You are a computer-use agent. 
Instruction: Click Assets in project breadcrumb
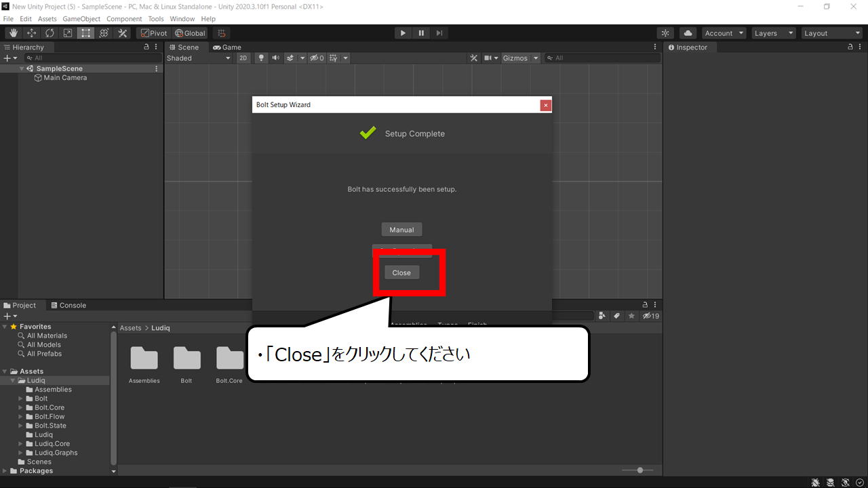click(130, 328)
